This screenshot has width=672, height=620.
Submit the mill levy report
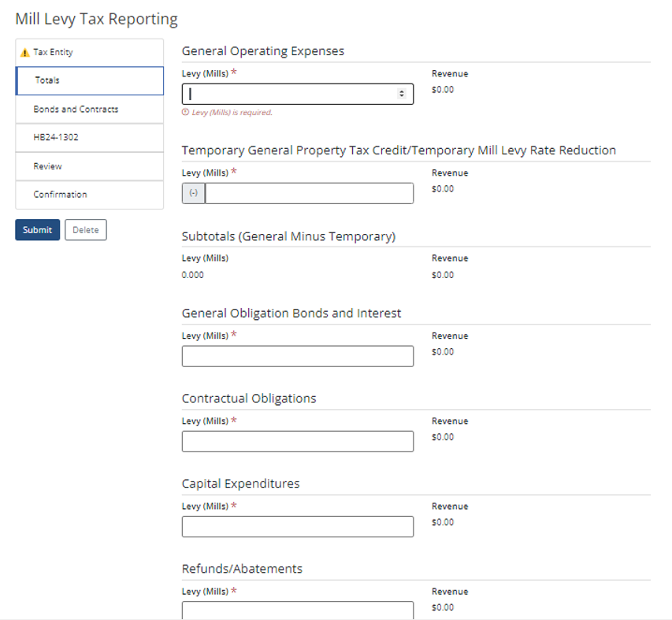[37, 229]
